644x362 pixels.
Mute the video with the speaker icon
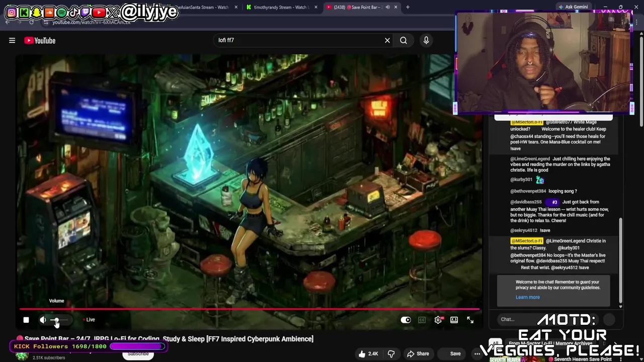pyautogui.click(x=43, y=320)
